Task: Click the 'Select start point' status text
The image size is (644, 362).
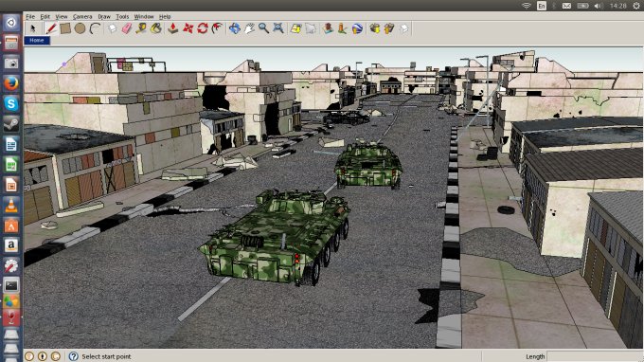Action: 106,356
